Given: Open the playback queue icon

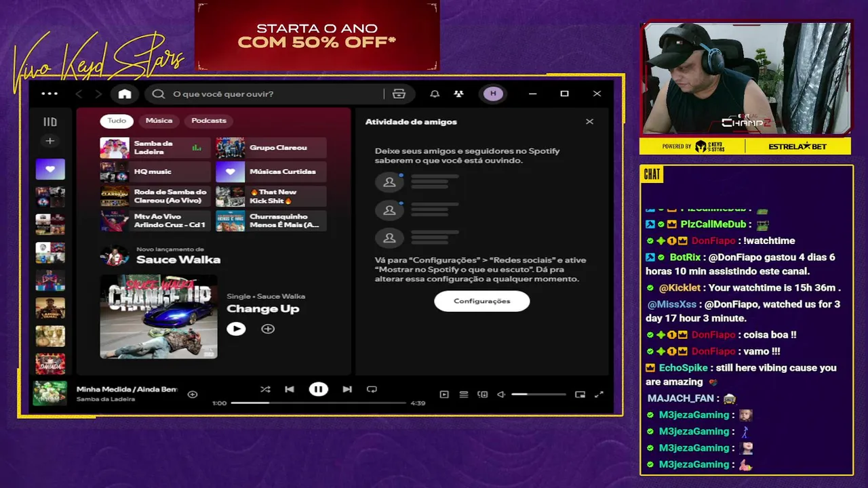Looking at the screenshot, I should point(464,394).
